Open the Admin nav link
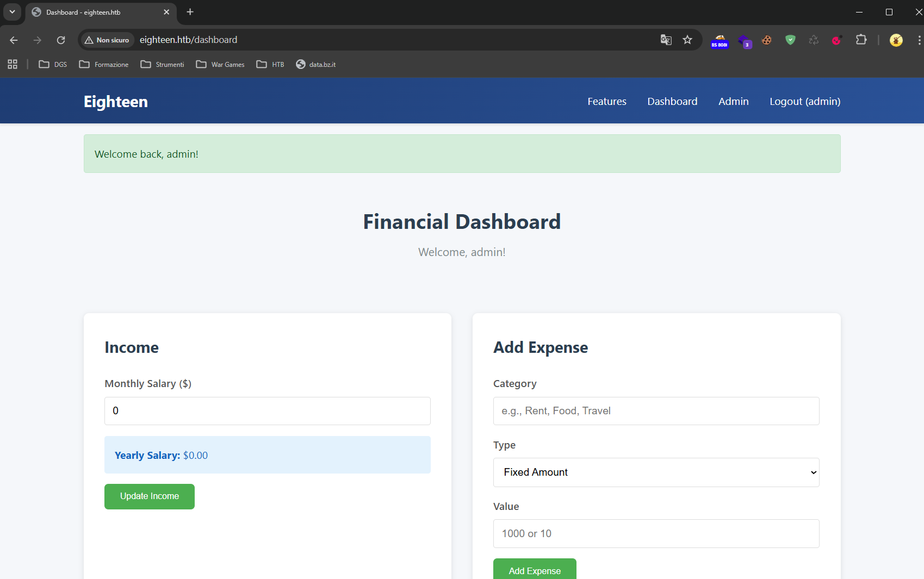This screenshot has width=924, height=579. click(734, 102)
